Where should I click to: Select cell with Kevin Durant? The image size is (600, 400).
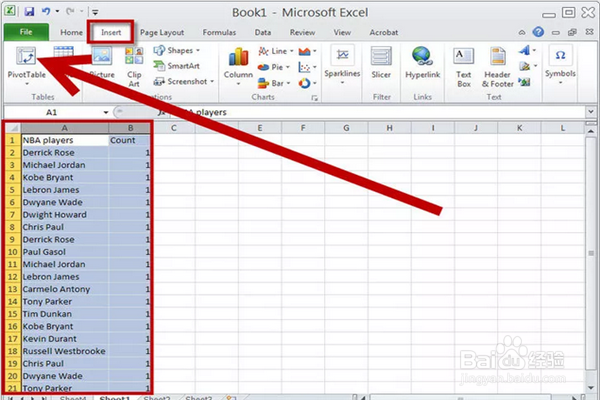point(65,339)
